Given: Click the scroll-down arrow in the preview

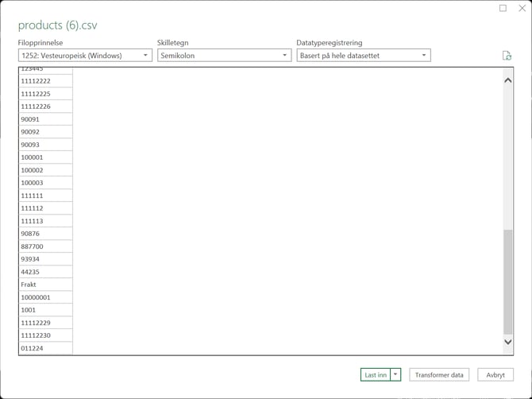Looking at the screenshot, I should [x=508, y=342].
